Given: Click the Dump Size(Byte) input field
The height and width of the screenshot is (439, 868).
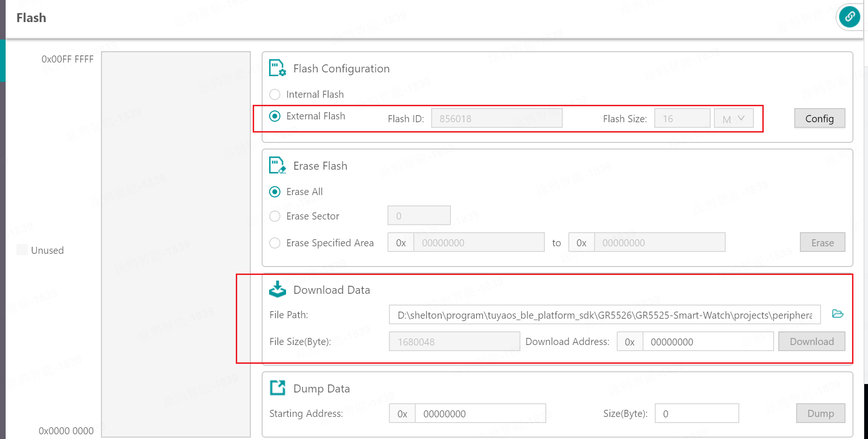Looking at the screenshot, I should [697, 414].
